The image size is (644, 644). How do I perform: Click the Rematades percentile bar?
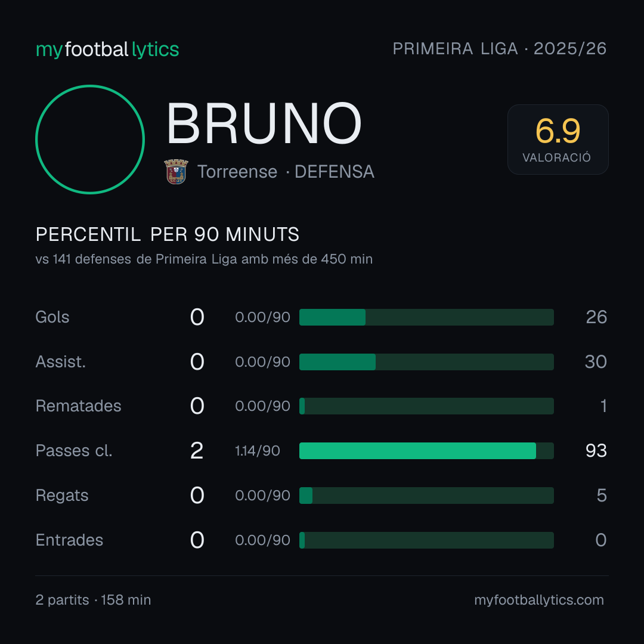coord(426,406)
